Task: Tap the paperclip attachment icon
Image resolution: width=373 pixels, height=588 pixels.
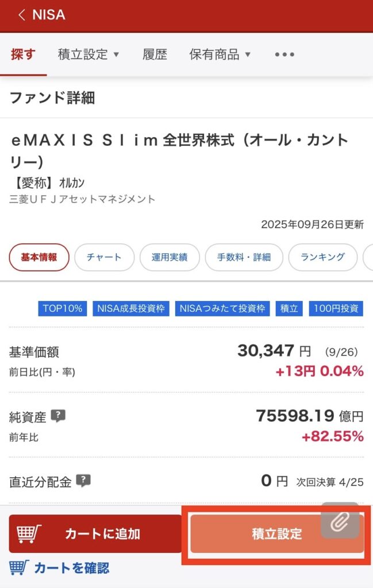Action: tap(340, 520)
